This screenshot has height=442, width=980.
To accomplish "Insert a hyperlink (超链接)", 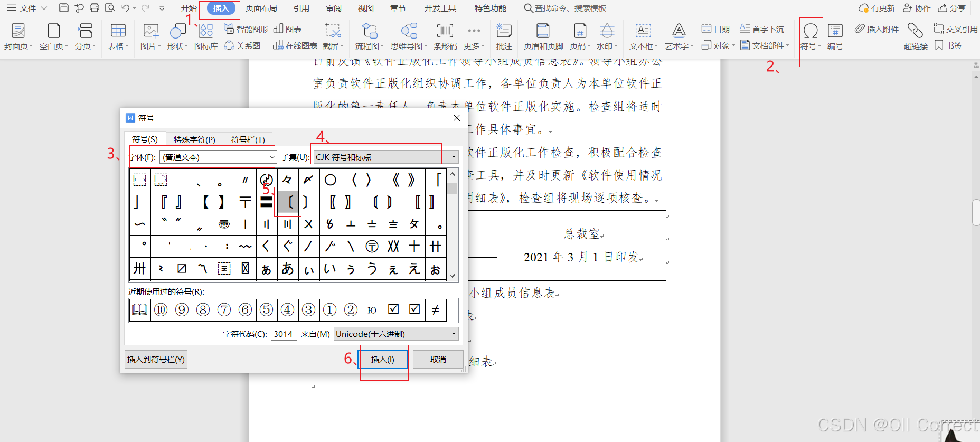I will 916,36.
